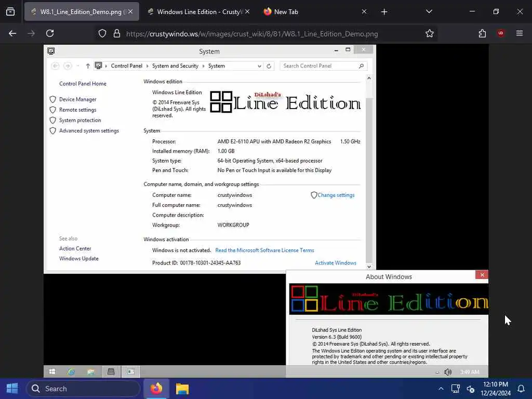Open Device Manager link
This screenshot has height=399, width=532.
78,99
